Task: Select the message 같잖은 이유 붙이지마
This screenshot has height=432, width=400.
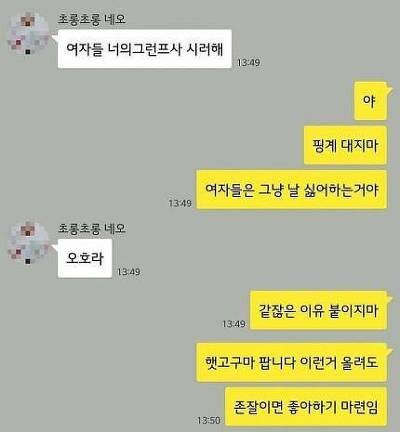Action: tap(319, 310)
